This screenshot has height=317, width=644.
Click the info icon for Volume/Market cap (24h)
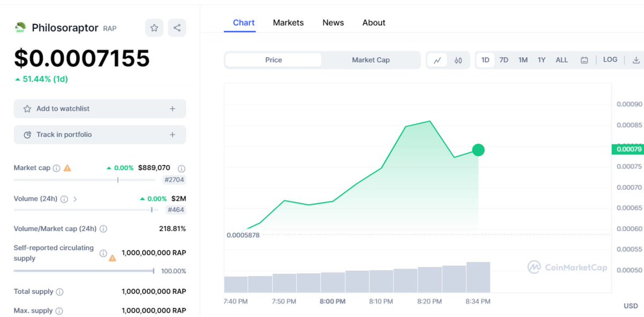click(103, 229)
